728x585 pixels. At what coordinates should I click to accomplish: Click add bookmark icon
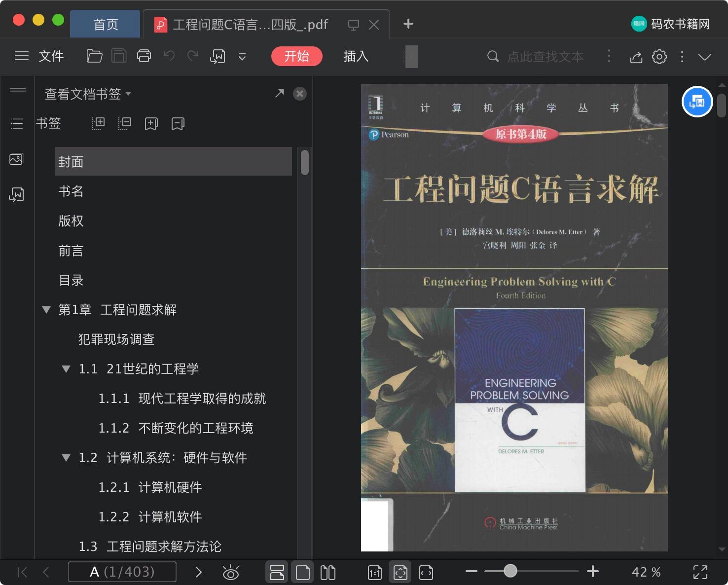point(151,123)
